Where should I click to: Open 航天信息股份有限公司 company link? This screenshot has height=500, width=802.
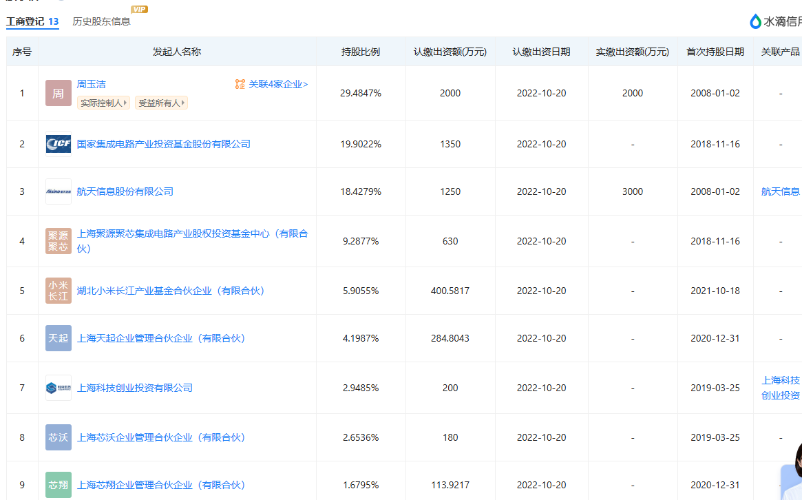[125, 192]
